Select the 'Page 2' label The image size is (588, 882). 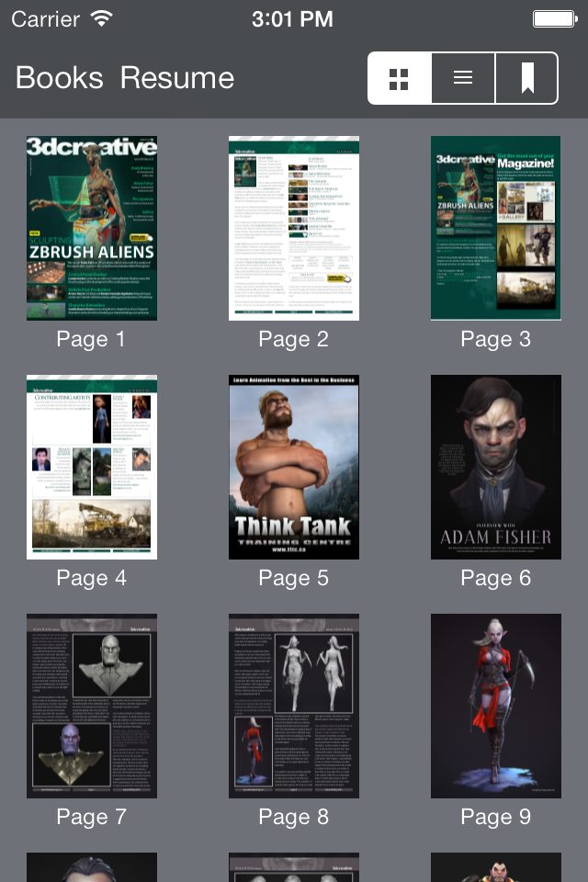293,339
